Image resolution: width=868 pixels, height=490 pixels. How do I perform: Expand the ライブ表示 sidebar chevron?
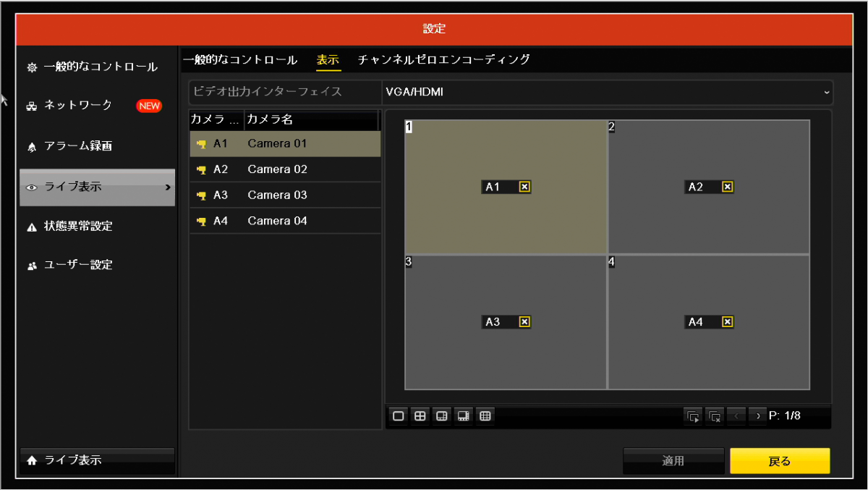coord(168,187)
